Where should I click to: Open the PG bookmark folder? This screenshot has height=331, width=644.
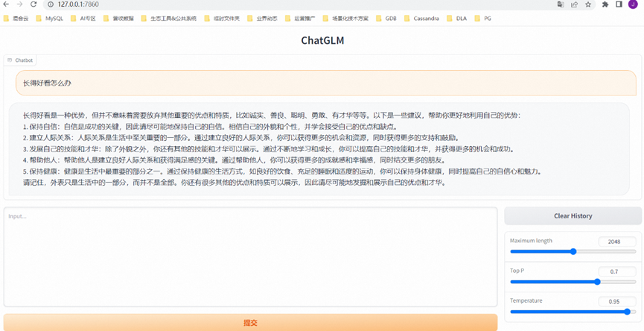point(482,19)
